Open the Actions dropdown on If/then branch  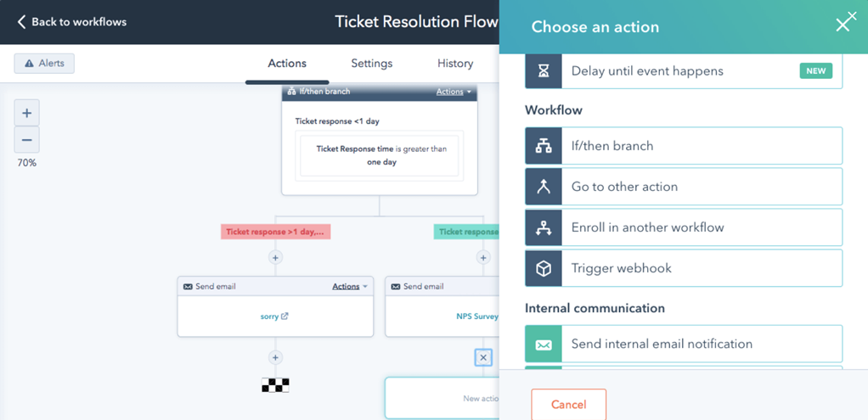(454, 92)
